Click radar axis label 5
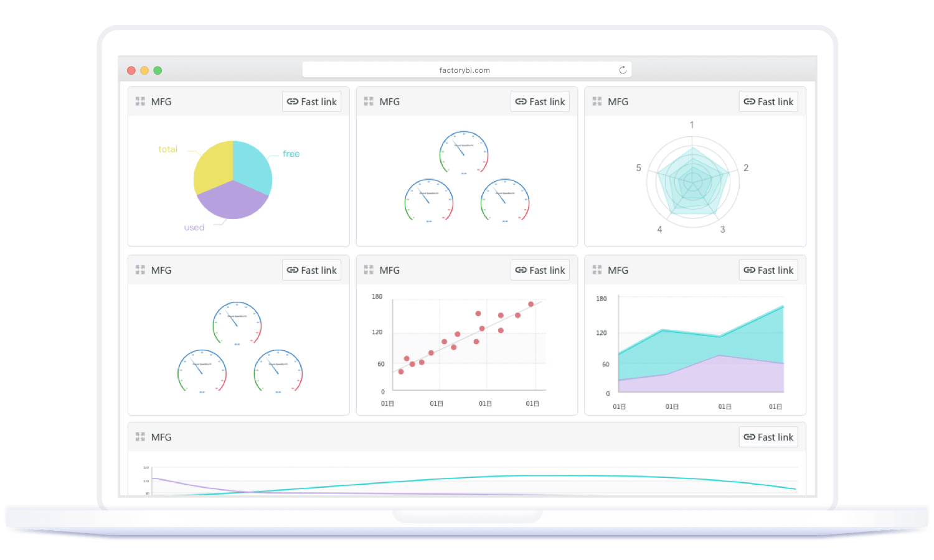 coord(638,168)
